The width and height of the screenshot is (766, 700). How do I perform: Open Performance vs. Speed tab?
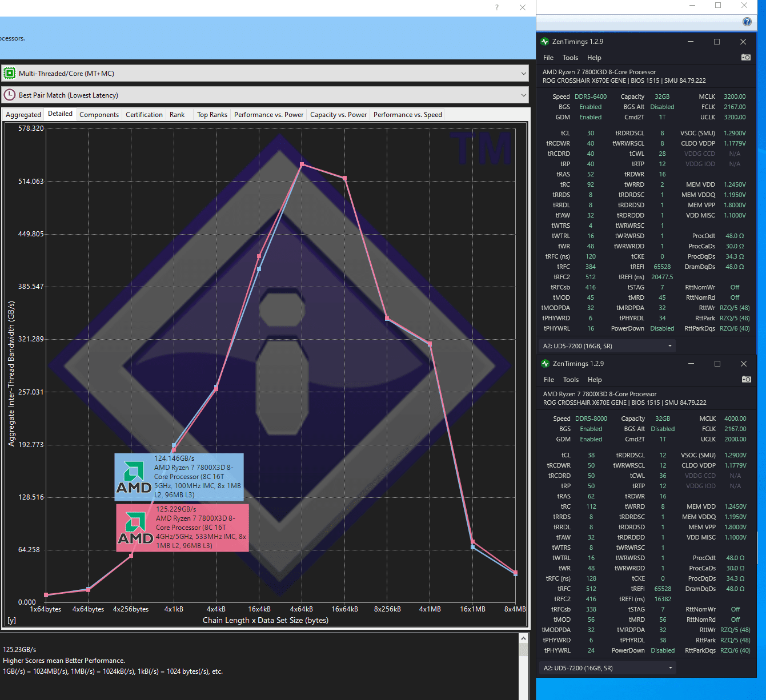click(408, 115)
